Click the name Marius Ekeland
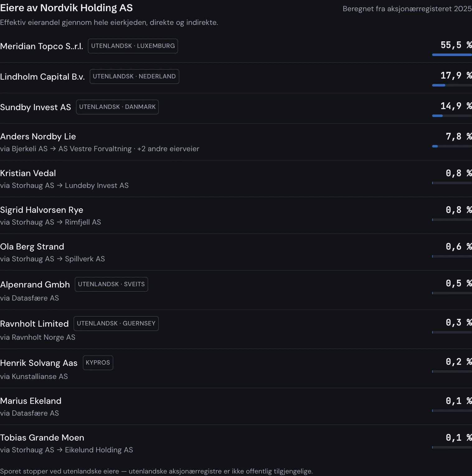472x476 pixels. pos(31,401)
